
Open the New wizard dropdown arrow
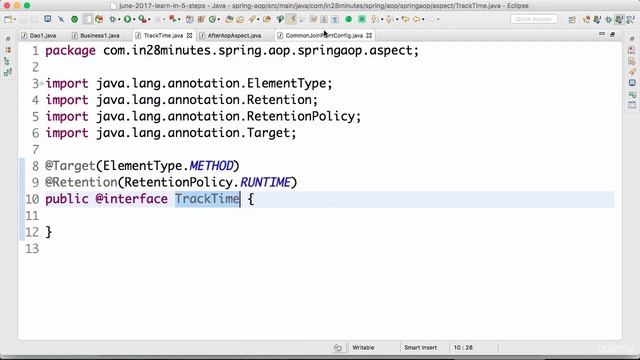pyautogui.click(x=14, y=19)
